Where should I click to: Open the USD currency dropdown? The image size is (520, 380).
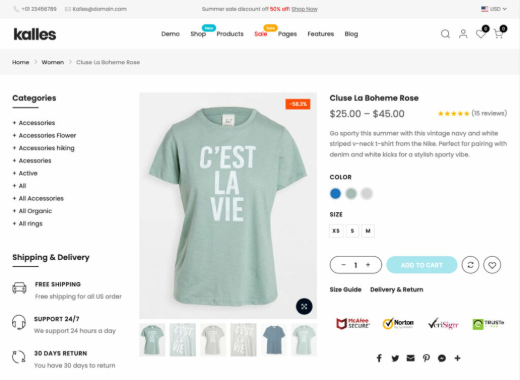point(494,9)
